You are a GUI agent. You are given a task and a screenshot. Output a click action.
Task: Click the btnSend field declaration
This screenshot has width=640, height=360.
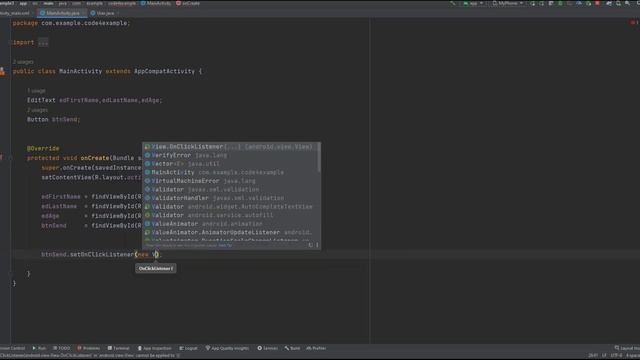coord(54,120)
